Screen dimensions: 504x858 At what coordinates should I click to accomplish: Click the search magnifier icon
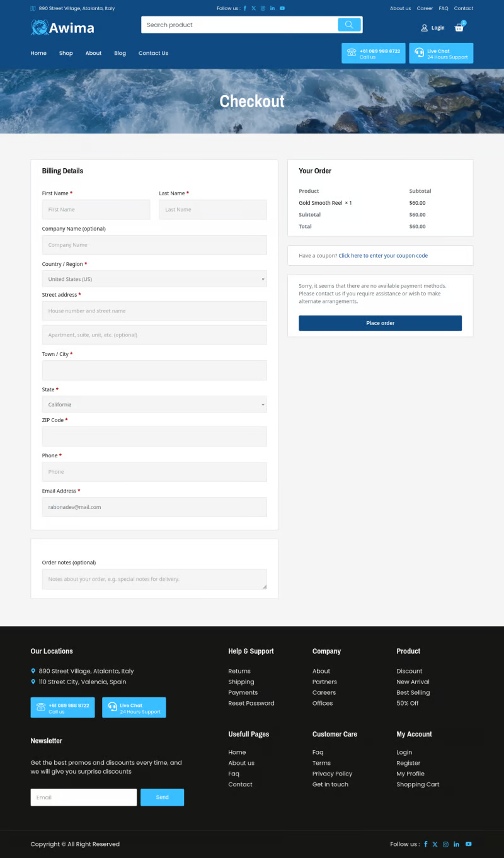click(x=349, y=24)
